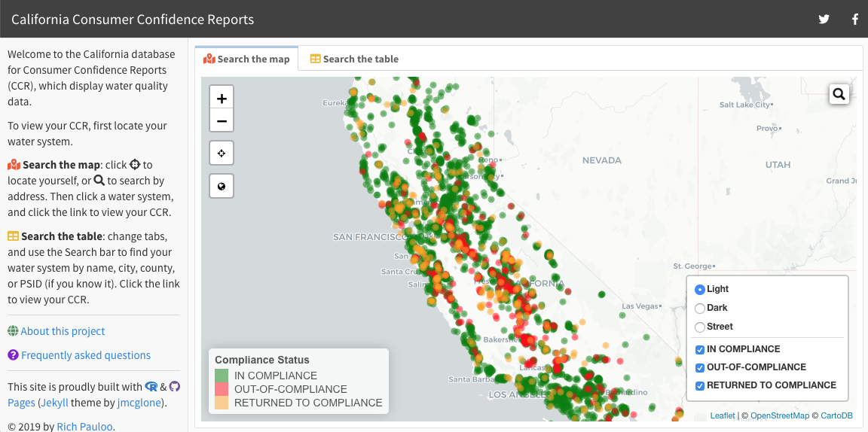
Task: Open the Twitter icon in header
Action: tap(824, 20)
